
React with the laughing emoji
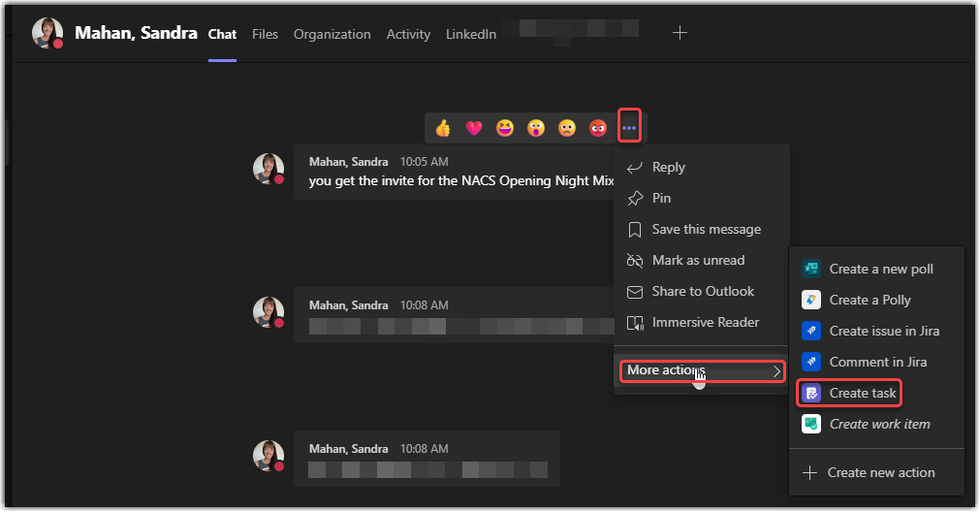(505, 128)
